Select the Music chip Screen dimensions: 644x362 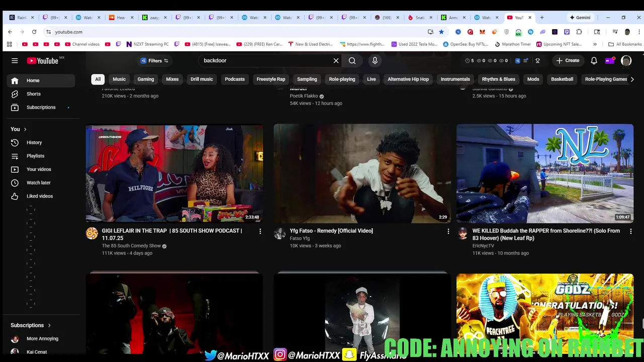click(119, 79)
